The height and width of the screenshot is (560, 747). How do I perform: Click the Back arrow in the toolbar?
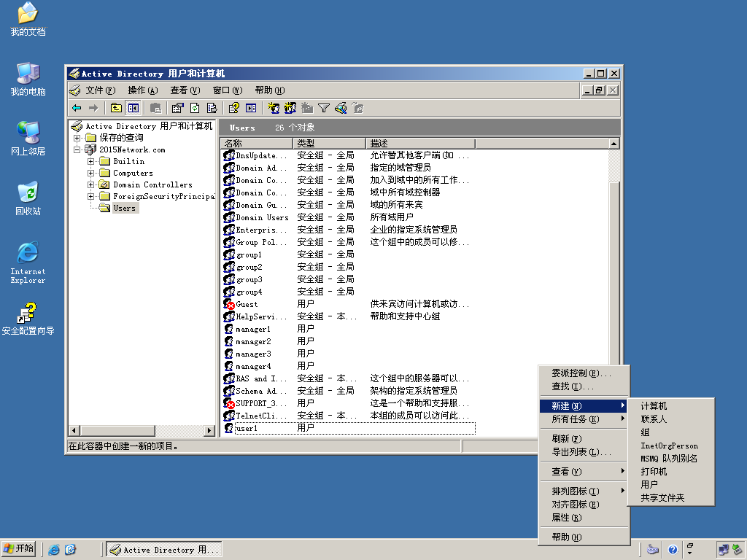pyautogui.click(x=77, y=108)
